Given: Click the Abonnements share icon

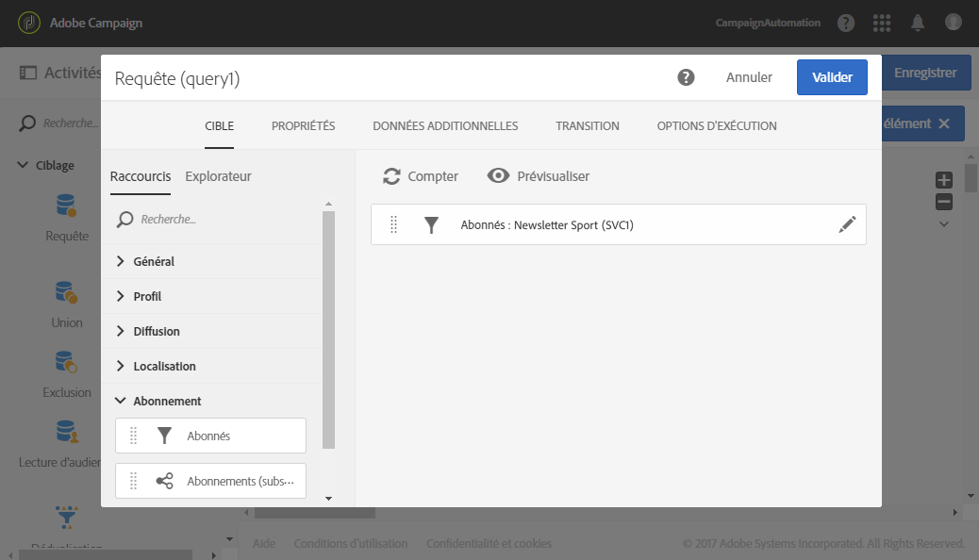Looking at the screenshot, I should [x=164, y=481].
